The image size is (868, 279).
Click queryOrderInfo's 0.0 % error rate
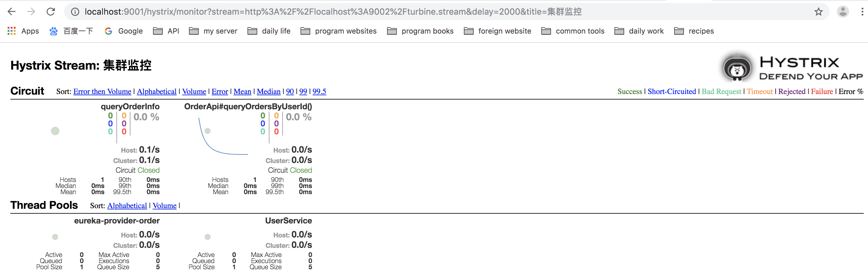[146, 117]
